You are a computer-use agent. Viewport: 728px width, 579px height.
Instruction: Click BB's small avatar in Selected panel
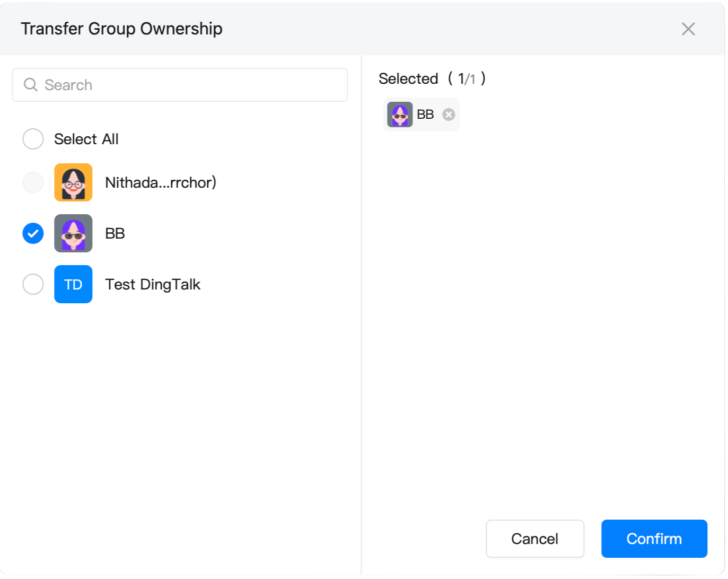click(400, 115)
